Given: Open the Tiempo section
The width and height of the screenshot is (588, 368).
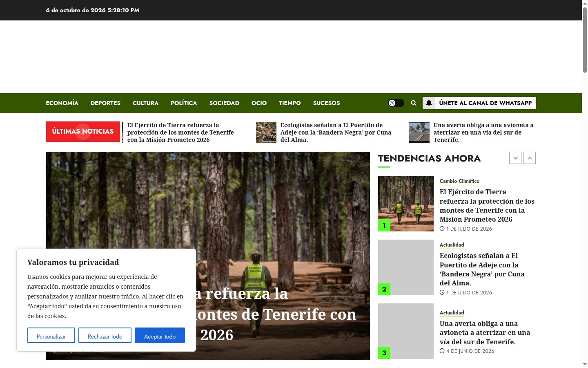Looking at the screenshot, I should point(290,103).
